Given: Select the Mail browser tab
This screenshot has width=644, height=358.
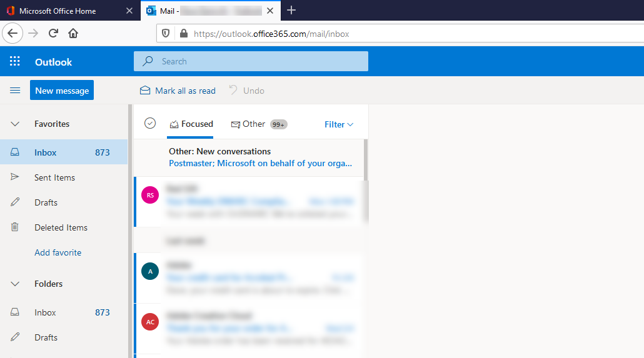Looking at the screenshot, I should [x=210, y=11].
